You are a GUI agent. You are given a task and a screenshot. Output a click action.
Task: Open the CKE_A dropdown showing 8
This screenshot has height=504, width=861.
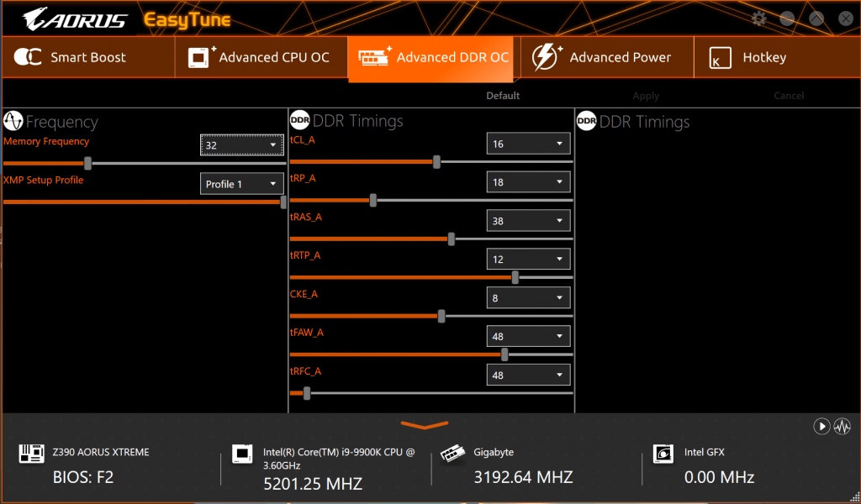pos(528,298)
